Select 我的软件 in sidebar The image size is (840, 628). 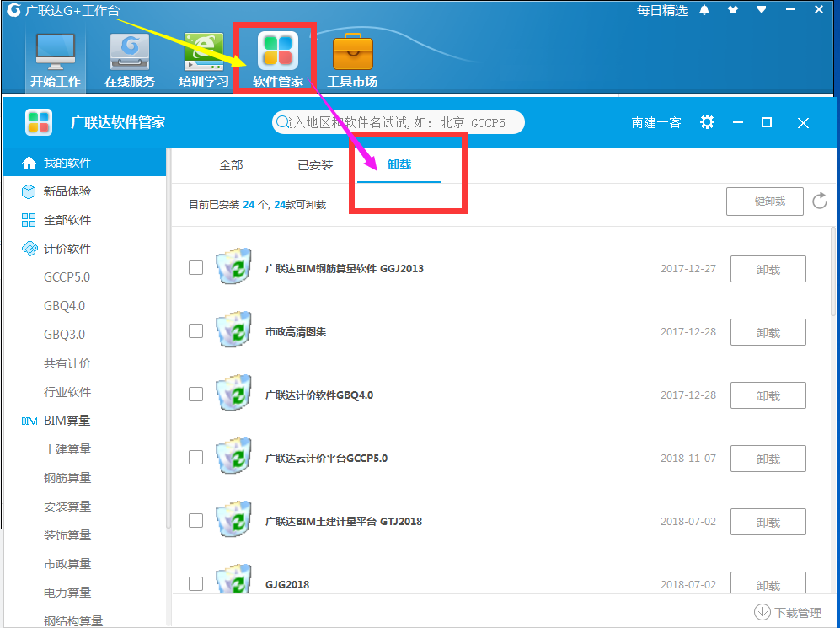84,163
